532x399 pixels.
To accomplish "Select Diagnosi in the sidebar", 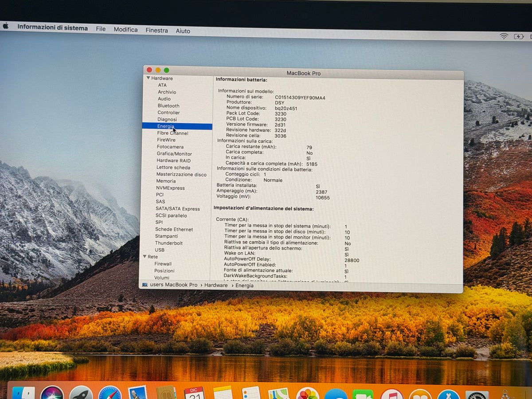I will point(167,119).
